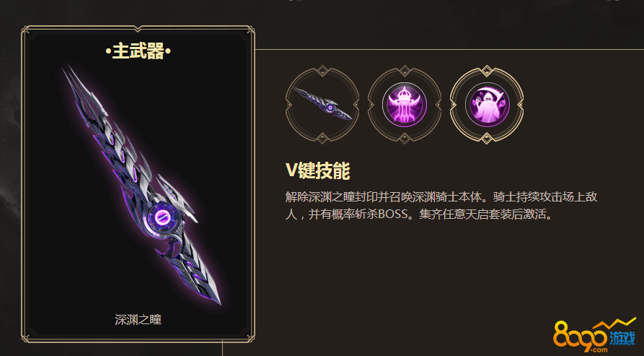Click the V键技能 heading
This screenshot has width=644, height=356.
(317, 170)
